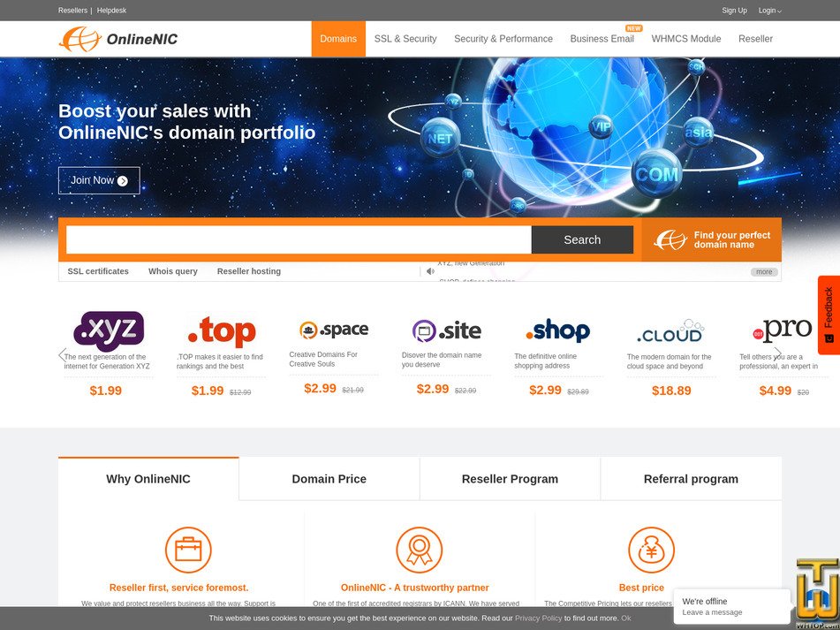Click the more announcements button
This screenshot has width=840, height=630.
click(x=764, y=271)
